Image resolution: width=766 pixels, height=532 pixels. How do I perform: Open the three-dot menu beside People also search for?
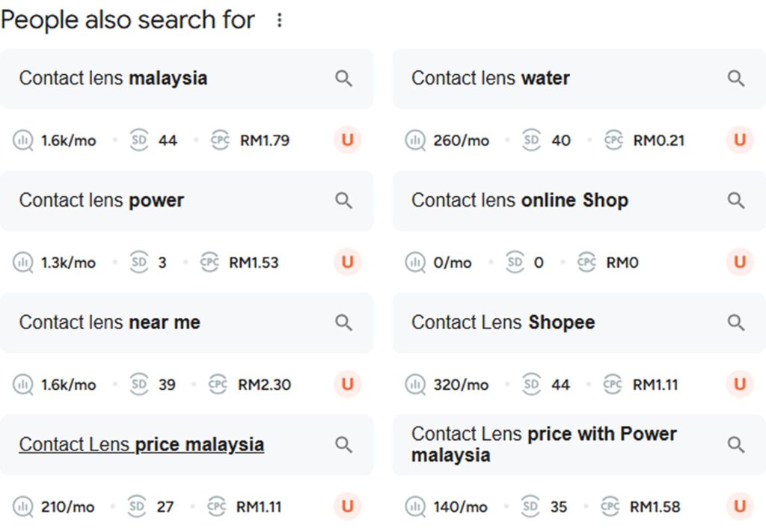280,20
